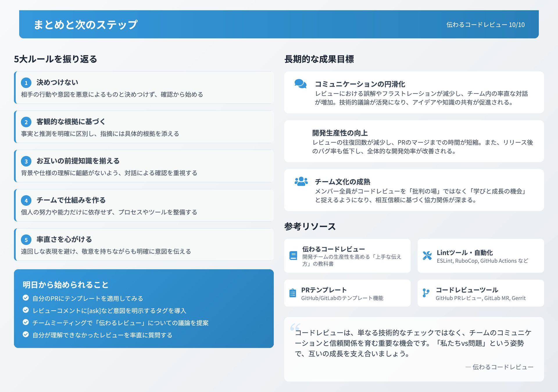Click the checkmark next to チームミーティングで
Screen dimensions: 558x392
pyautogui.click(x=26, y=322)
